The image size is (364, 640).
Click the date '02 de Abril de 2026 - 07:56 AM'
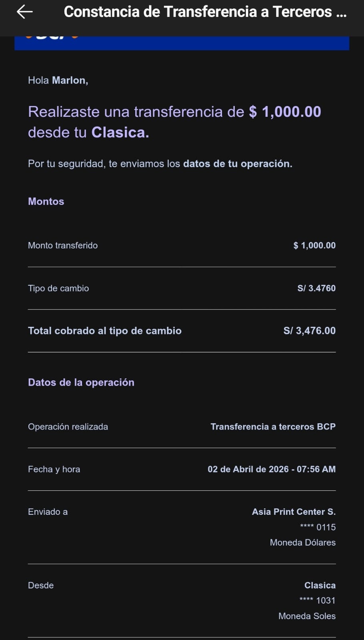pos(271,469)
